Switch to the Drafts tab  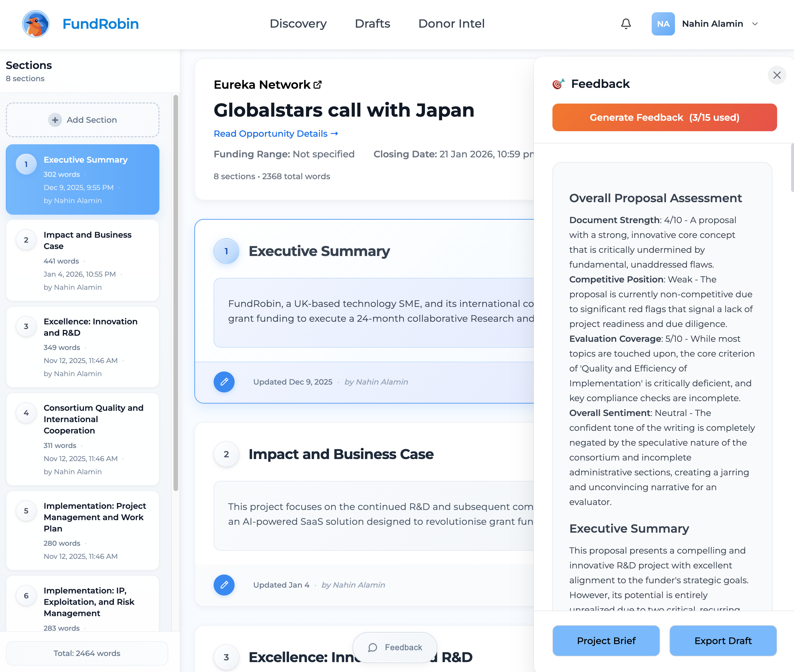point(373,24)
